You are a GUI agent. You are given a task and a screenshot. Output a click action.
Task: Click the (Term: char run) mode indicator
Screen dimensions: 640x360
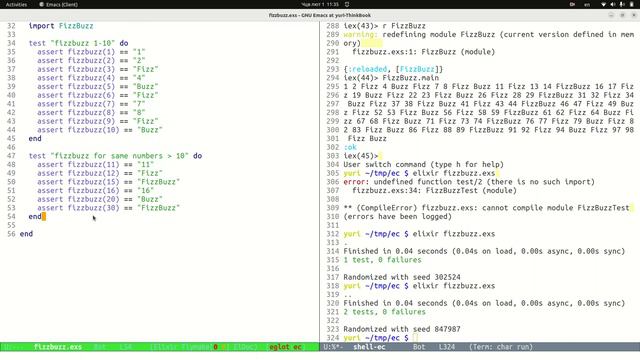pos(501,347)
